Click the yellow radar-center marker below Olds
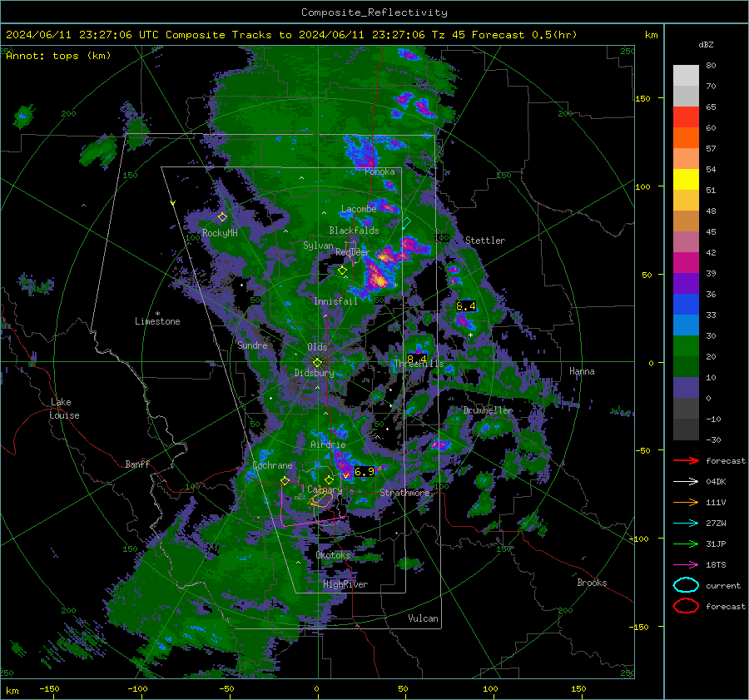 317,363
